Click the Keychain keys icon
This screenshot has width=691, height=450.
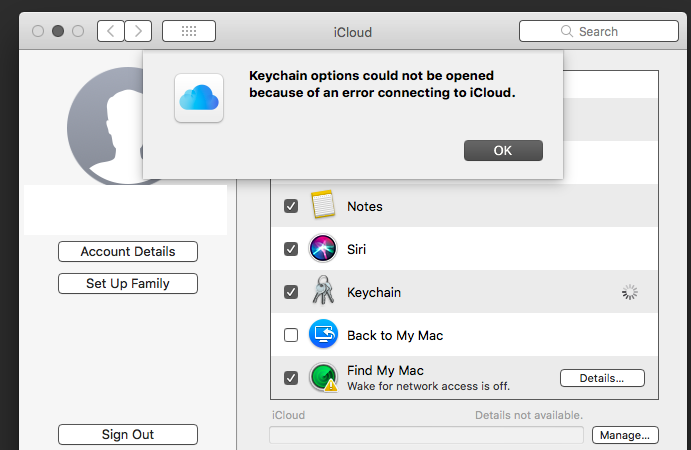point(323,290)
